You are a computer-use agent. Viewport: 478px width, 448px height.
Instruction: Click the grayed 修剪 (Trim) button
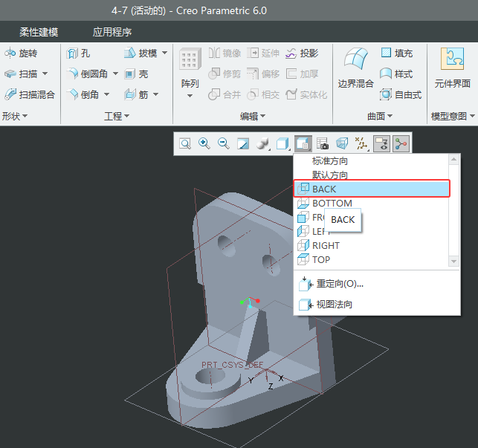pos(225,74)
